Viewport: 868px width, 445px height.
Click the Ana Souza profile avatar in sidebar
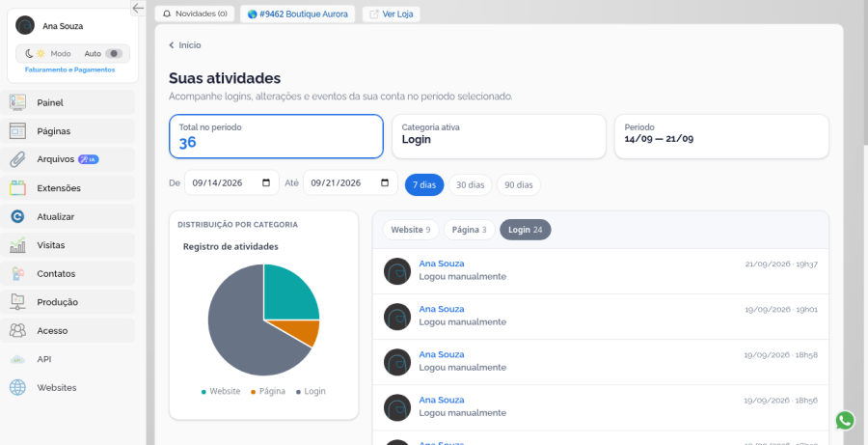pyautogui.click(x=25, y=25)
